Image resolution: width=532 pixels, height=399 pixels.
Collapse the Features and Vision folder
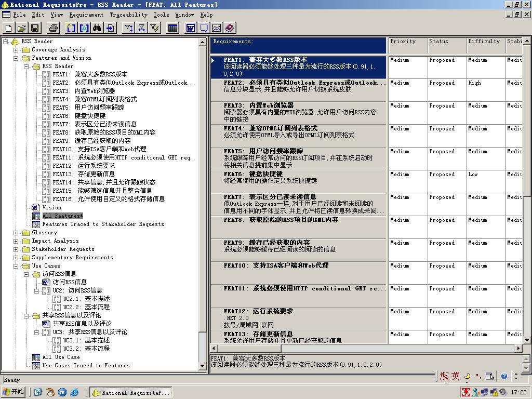(16, 58)
